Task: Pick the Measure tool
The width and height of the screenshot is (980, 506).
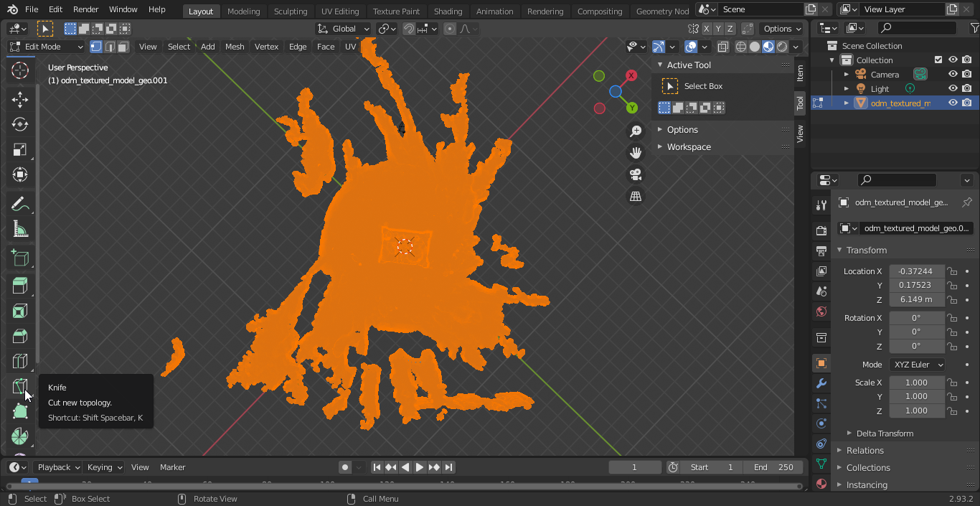Action: point(20,230)
